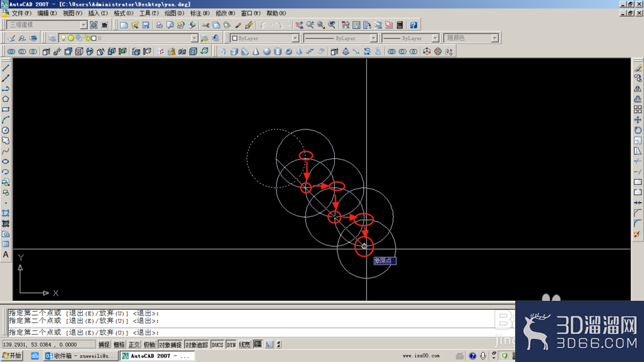Expand the 三维建模 workspace dropdown
644x362 pixels.
[x=47, y=24]
